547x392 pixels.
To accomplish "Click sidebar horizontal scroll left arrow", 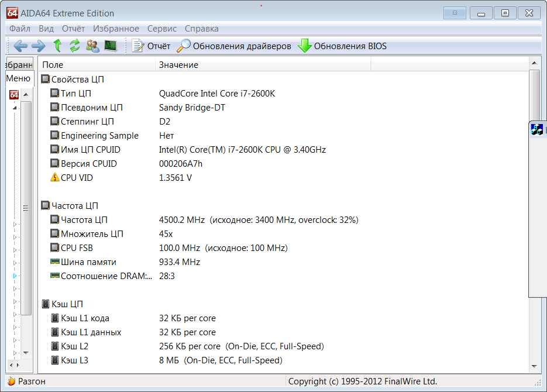I will click(12, 365).
